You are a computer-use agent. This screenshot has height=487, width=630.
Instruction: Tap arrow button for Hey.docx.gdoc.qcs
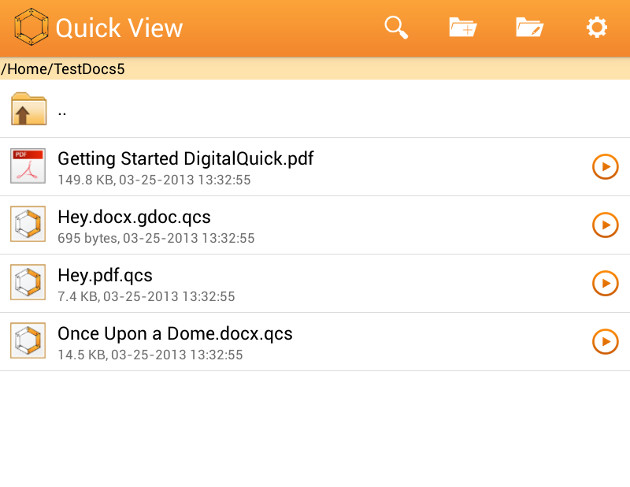(x=605, y=225)
